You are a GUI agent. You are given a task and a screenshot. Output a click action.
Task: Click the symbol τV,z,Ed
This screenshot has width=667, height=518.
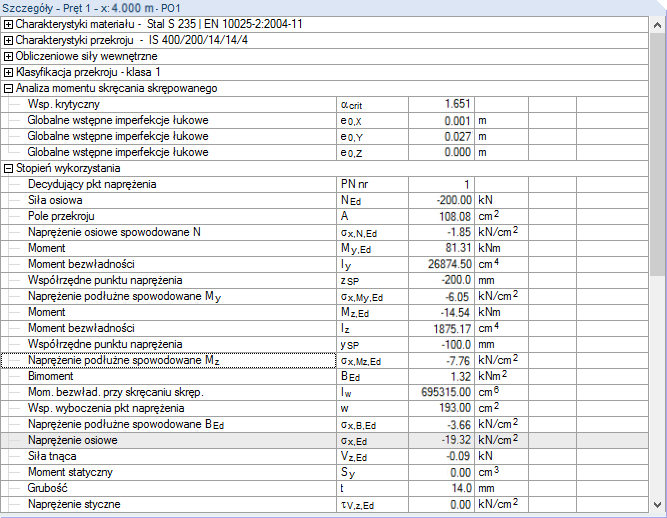(357, 505)
